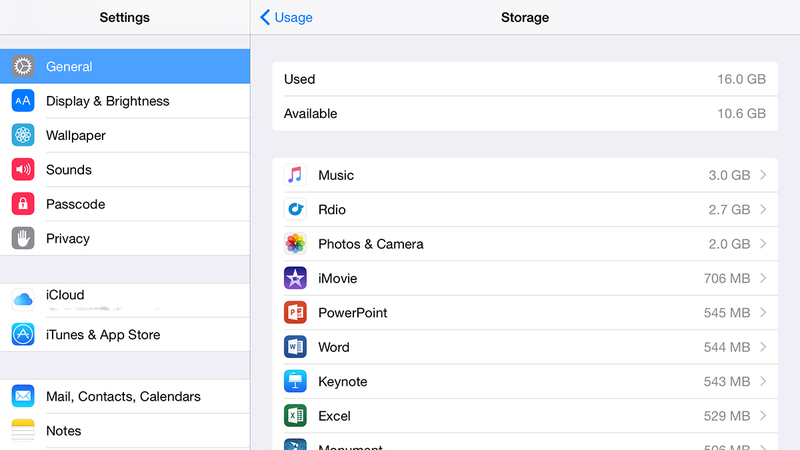Return to Usage screen link
Screen dimensions: 800x450
click(293, 17)
